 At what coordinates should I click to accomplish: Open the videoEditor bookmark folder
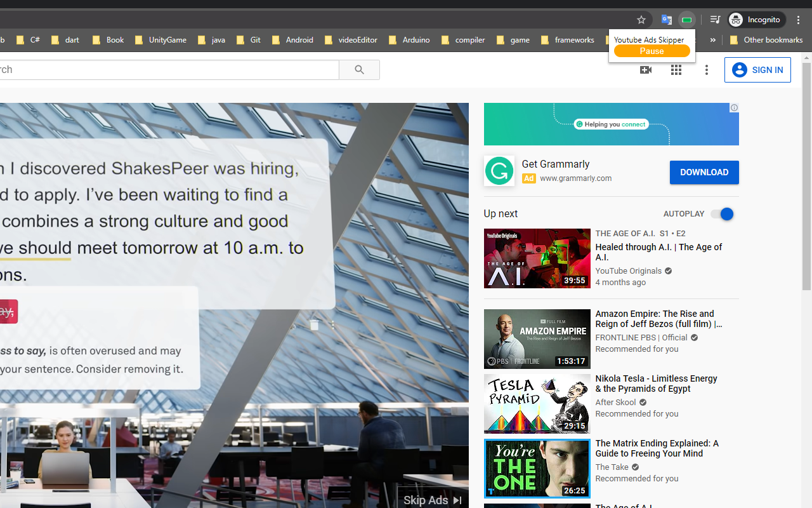351,40
